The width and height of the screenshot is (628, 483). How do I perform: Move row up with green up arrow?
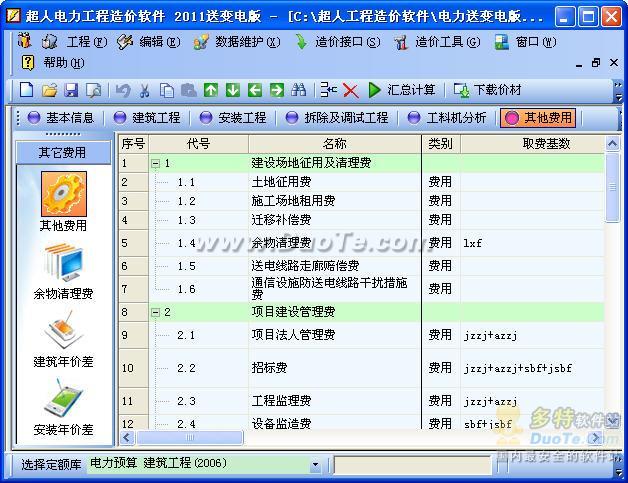[211, 90]
